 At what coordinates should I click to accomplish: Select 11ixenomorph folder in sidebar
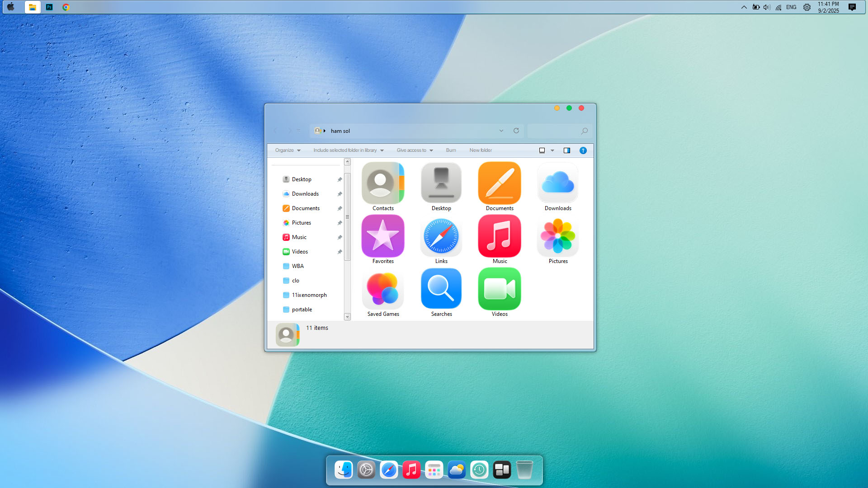point(309,295)
